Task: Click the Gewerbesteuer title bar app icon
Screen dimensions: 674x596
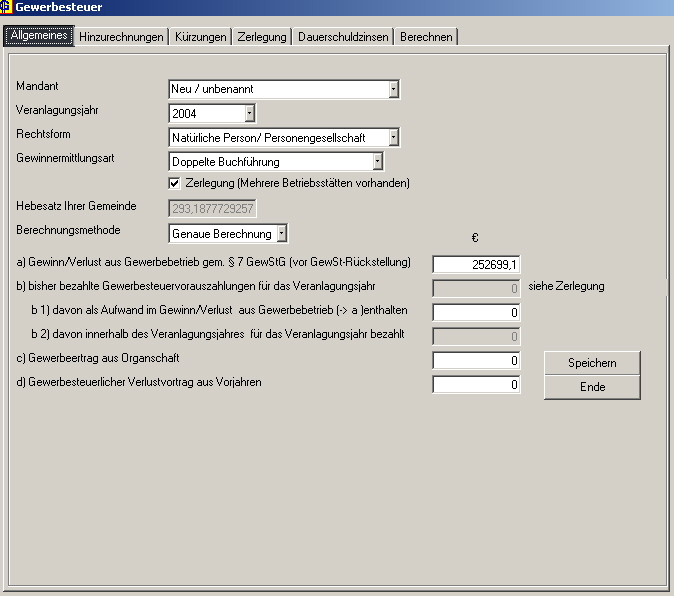Action: click(8, 8)
